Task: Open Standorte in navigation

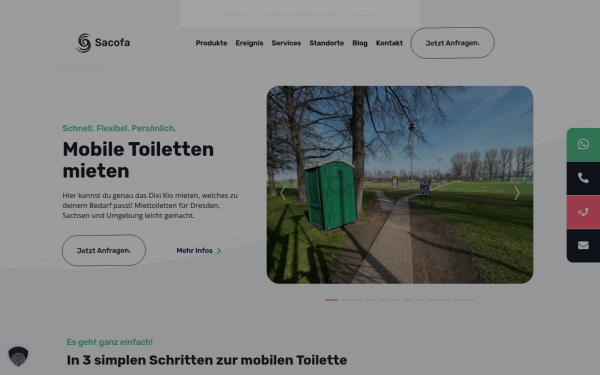Action: pyautogui.click(x=327, y=43)
